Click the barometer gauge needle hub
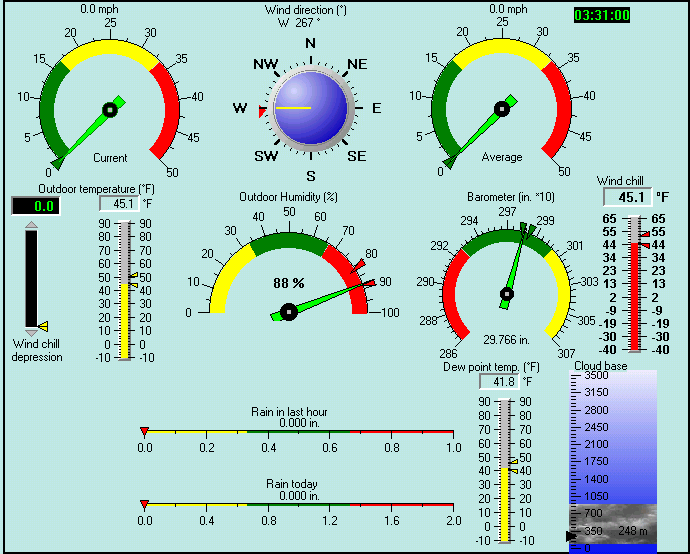Image resolution: width=690 pixels, height=554 pixels. tap(507, 294)
